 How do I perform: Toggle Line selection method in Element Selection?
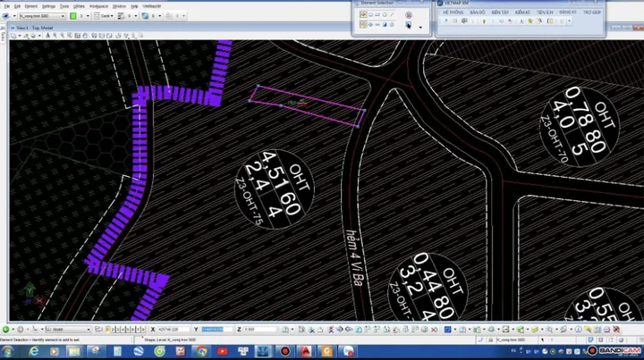coord(392,15)
